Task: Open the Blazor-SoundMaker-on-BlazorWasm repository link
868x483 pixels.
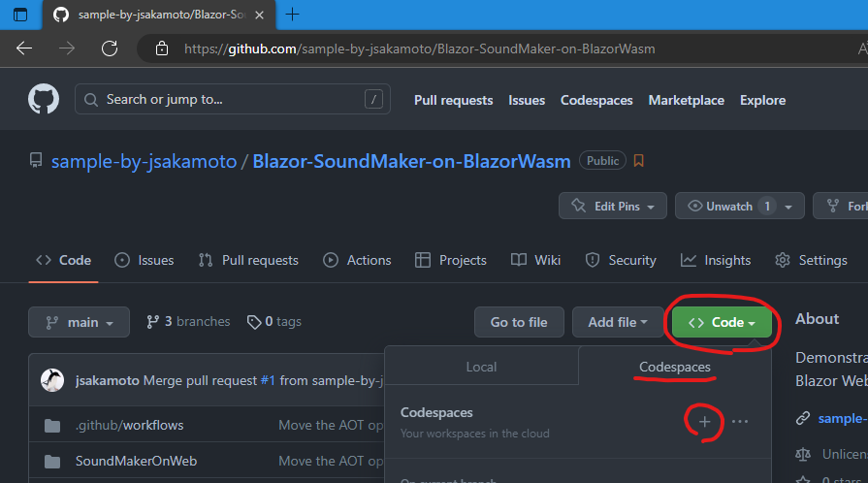Action: (411, 161)
